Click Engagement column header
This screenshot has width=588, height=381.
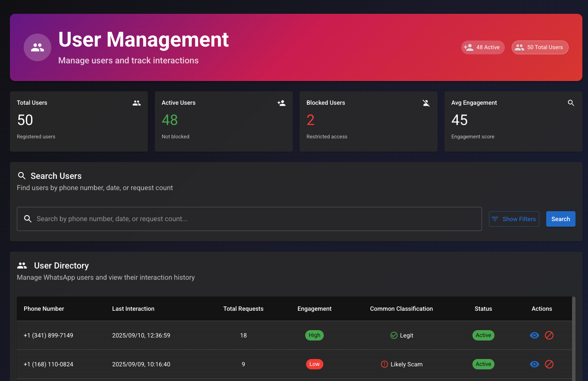pyautogui.click(x=315, y=309)
